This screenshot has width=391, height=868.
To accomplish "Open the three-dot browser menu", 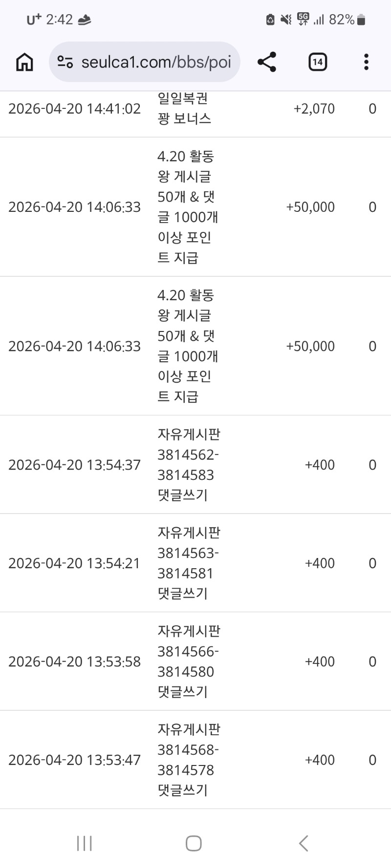I will 366,62.
